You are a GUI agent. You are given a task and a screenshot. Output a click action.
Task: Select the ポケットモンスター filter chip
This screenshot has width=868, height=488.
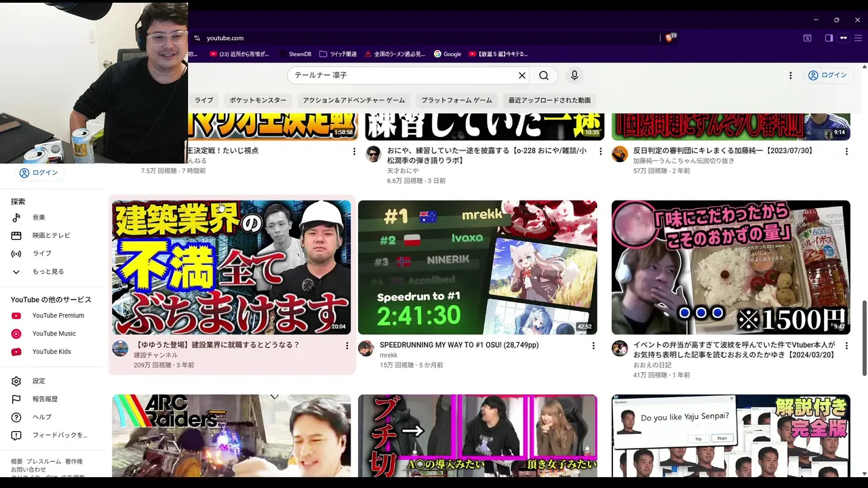click(x=258, y=100)
